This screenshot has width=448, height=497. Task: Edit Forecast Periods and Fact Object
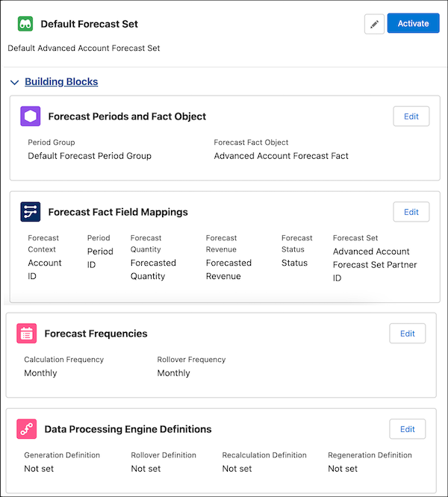tap(411, 116)
